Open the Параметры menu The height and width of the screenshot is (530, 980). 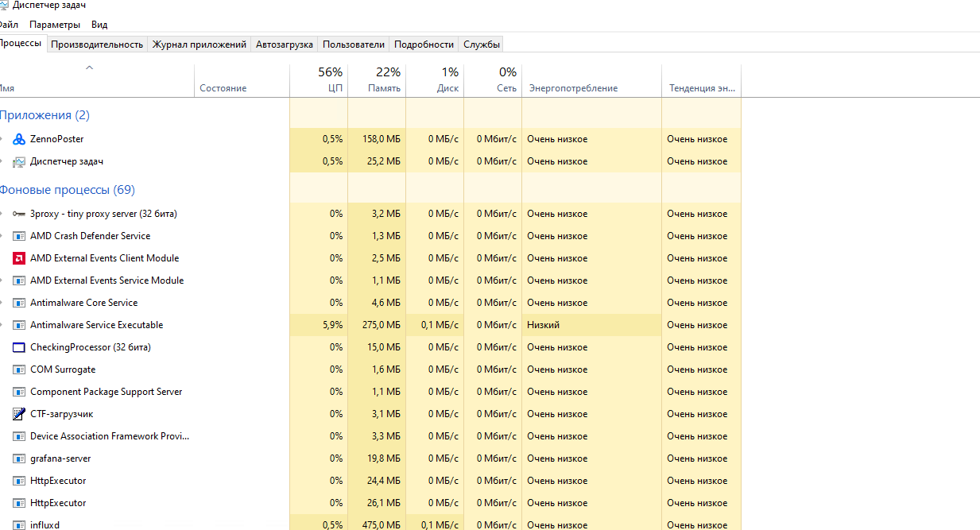[55, 25]
